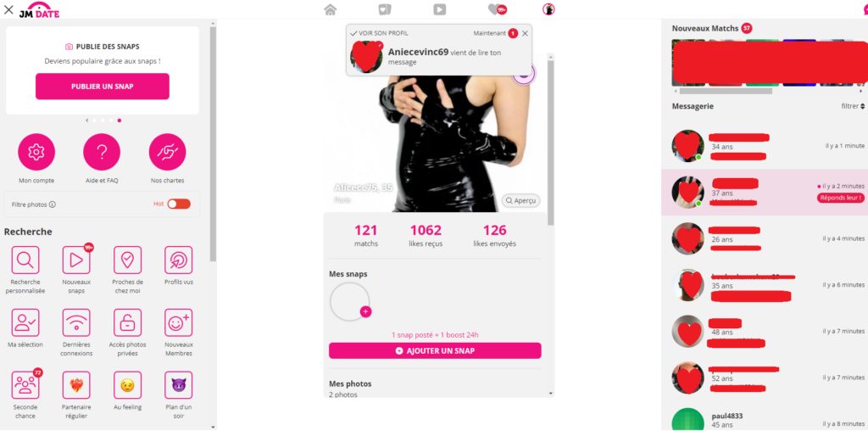The image size is (868, 431).
Task: Expand the filtrer dropdown in Messagerie
Action: (853, 106)
